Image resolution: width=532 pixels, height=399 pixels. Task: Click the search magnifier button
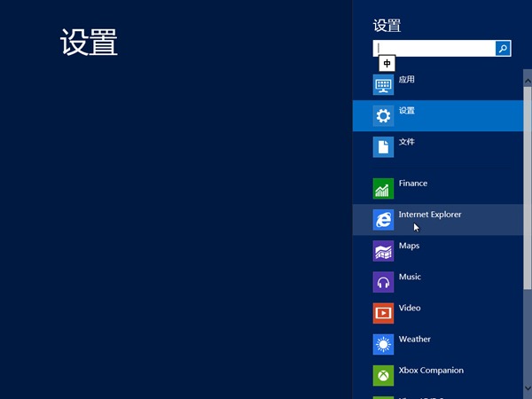coord(503,49)
